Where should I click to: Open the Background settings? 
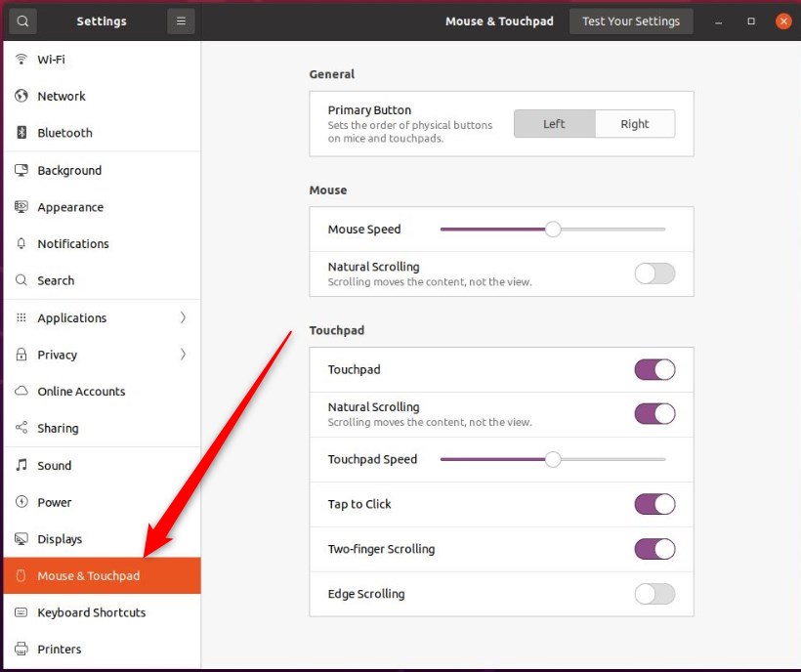[69, 170]
